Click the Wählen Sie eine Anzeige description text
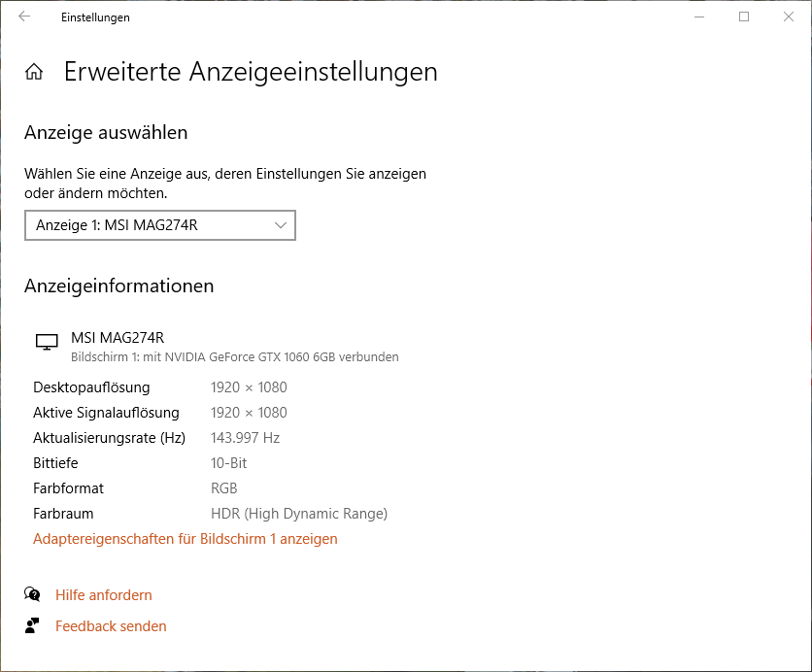812x672 pixels. tap(225, 184)
